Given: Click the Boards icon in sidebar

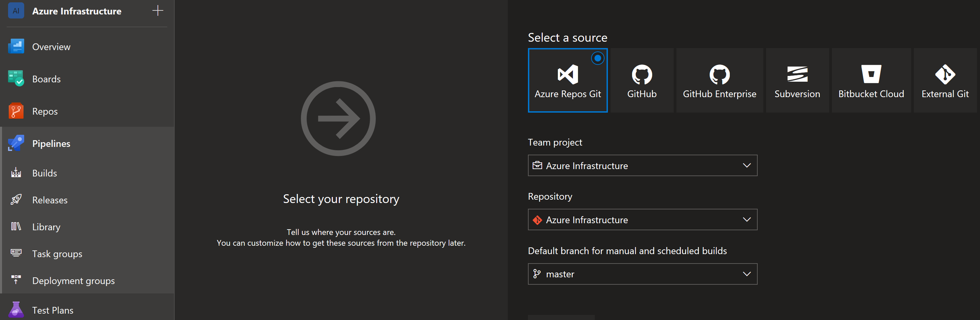Looking at the screenshot, I should pyautogui.click(x=16, y=78).
